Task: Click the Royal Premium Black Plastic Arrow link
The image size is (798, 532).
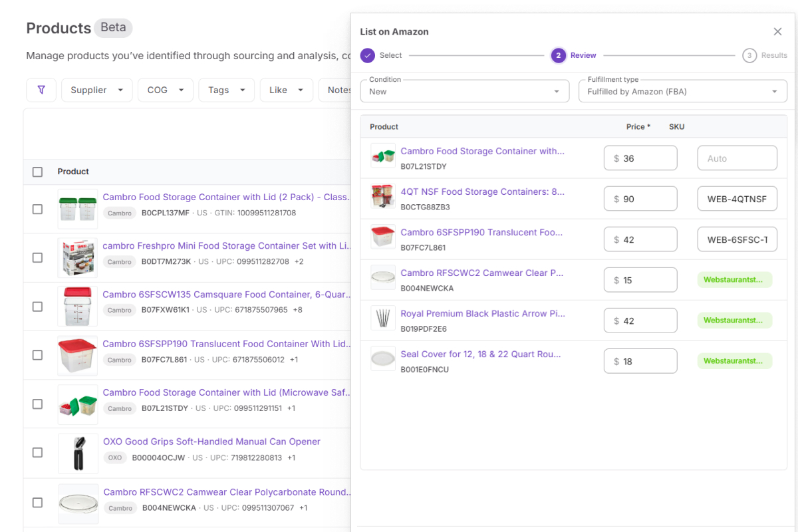Action: point(482,313)
